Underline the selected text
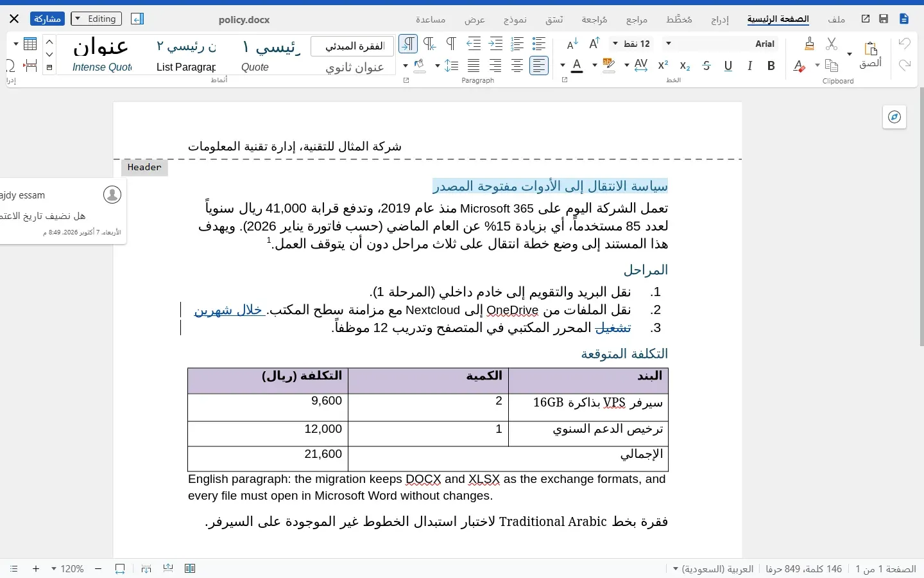 (728, 66)
